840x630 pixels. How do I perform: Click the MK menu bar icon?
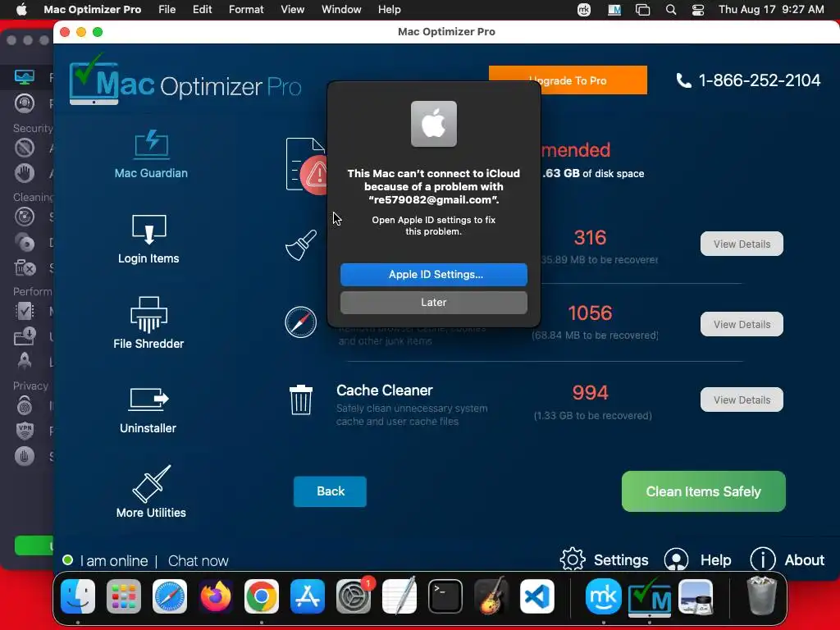584,10
